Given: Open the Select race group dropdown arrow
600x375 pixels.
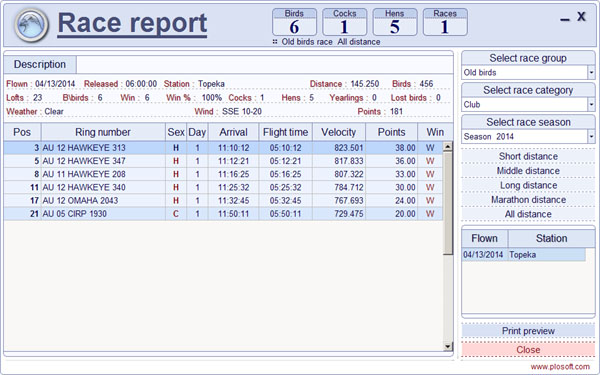Looking at the screenshot, I should 591,72.
